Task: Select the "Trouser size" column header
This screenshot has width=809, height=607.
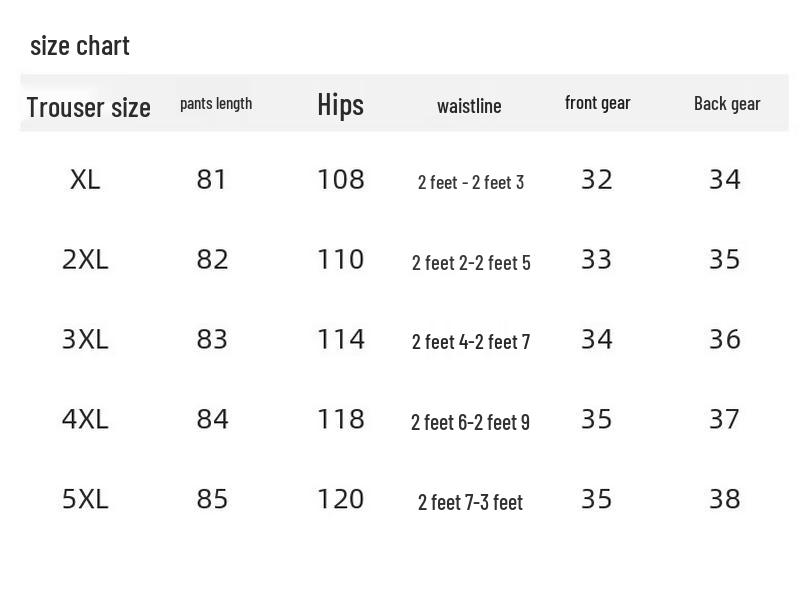Action: click(88, 107)
